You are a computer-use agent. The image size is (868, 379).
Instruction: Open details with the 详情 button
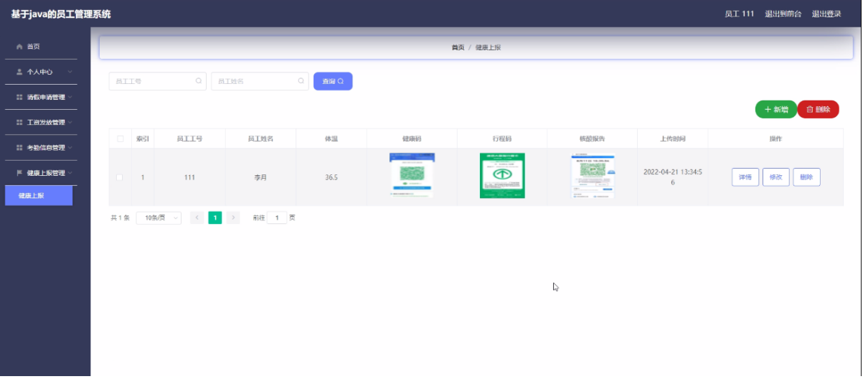coord(745,177)
